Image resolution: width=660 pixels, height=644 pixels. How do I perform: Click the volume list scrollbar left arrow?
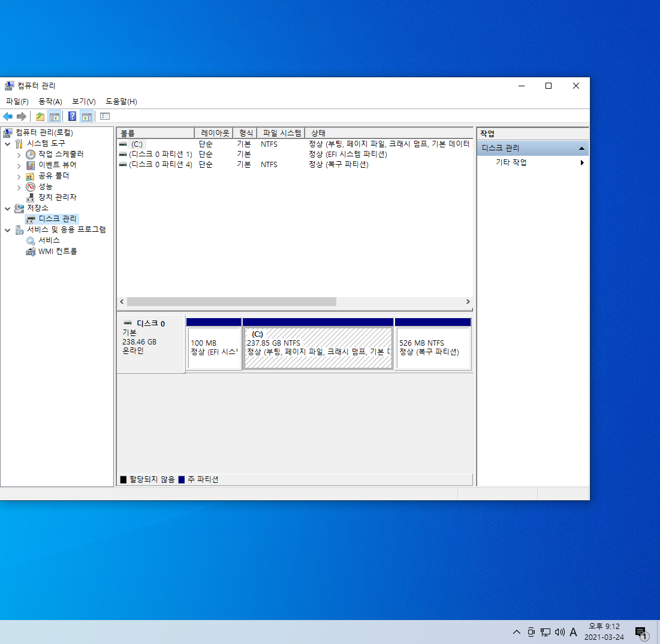pyautogui.click(x=122, y=301)
